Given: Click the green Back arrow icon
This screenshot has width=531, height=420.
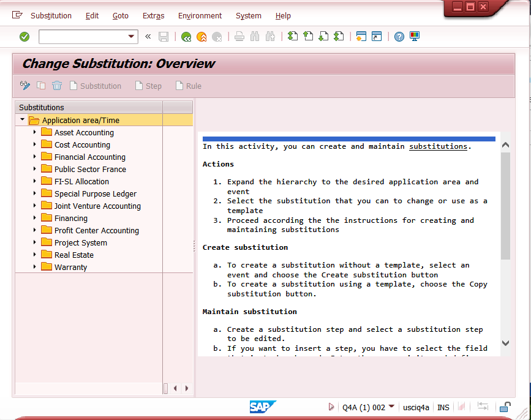Looking at the screenshot, I should 186,37.
